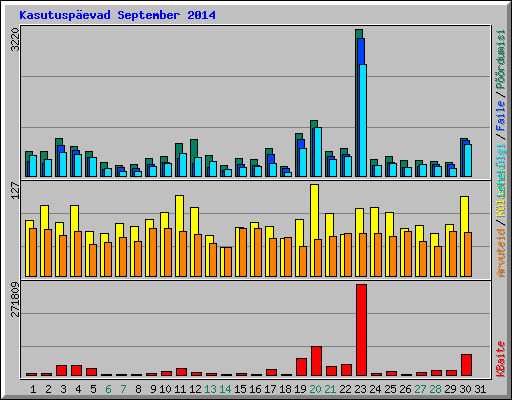Click the y-axis value 271809
This screenshot has height=400, width=512.
15,299
